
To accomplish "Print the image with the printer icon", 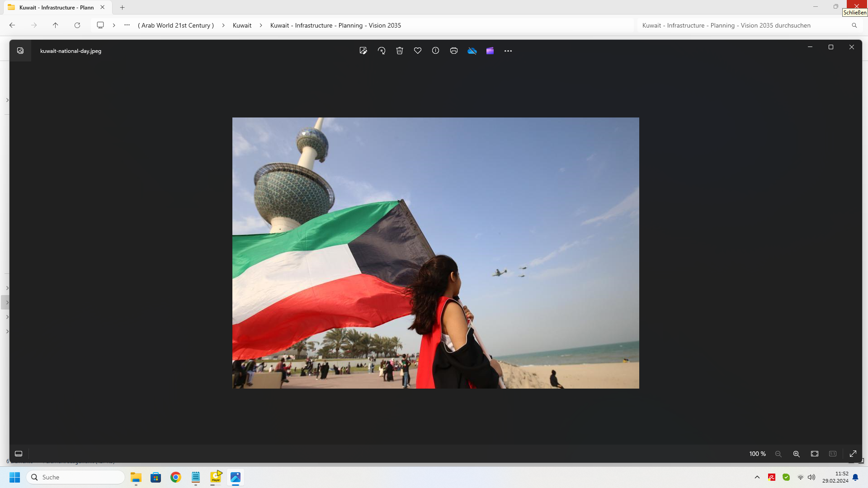I will 454,51.
